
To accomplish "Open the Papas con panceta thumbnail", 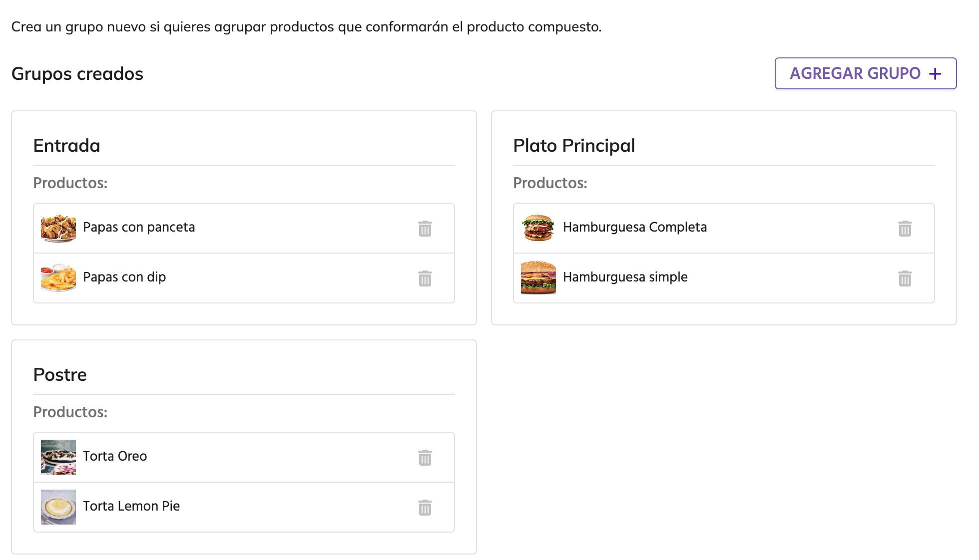I will (x=58, y=228).
